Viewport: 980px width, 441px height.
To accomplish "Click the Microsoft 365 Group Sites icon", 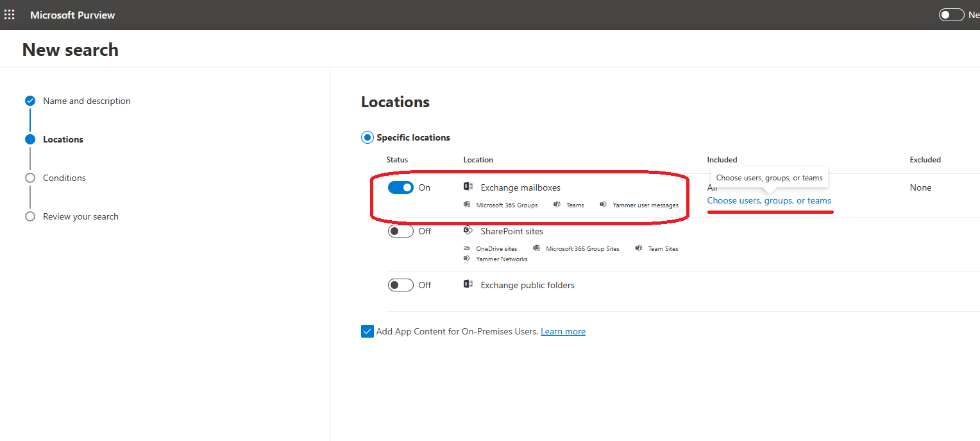I will (537, 248).
